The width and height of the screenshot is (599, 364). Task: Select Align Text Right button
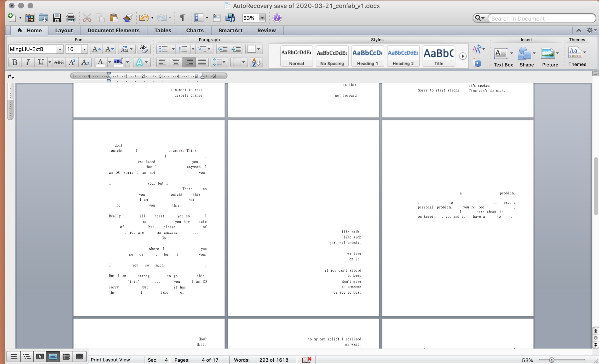(x=189, y=62)
